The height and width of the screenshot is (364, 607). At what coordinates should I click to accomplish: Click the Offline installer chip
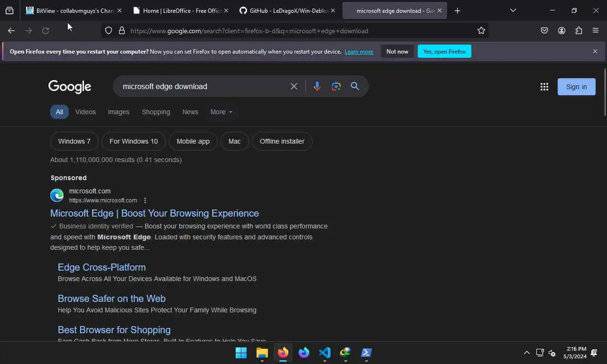[282, 141]
